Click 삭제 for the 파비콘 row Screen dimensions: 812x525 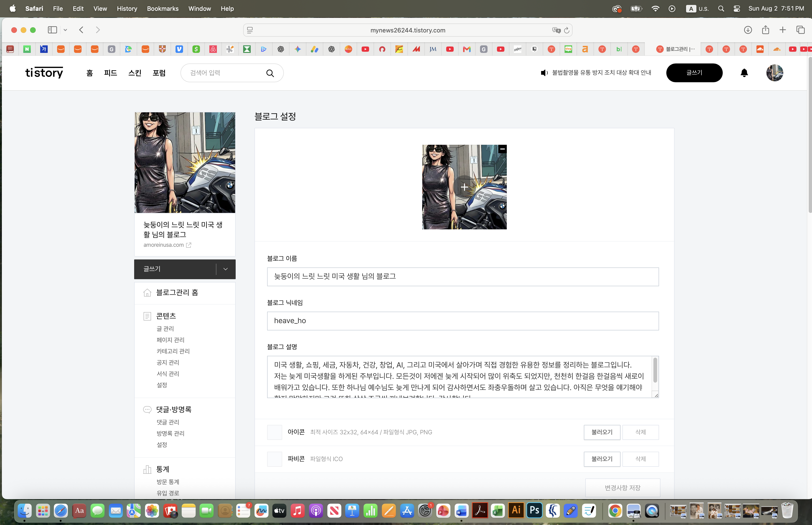coord(641,459)
